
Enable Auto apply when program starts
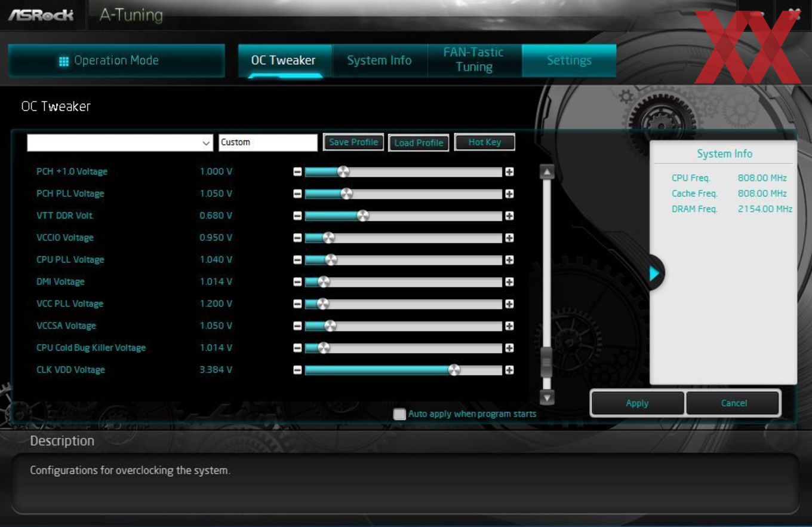(399, 414)
